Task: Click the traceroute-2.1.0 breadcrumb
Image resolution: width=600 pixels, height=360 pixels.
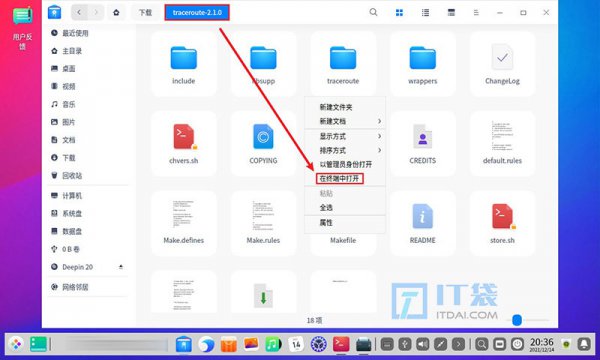Action: click(197, 13)
